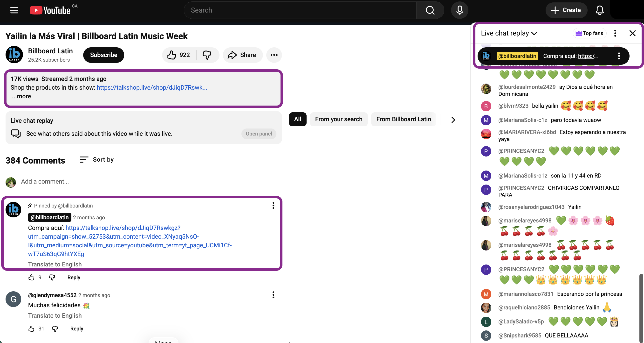The image size is (644, 343).
Task: Dislike the video
Action: tap(207, 55)
